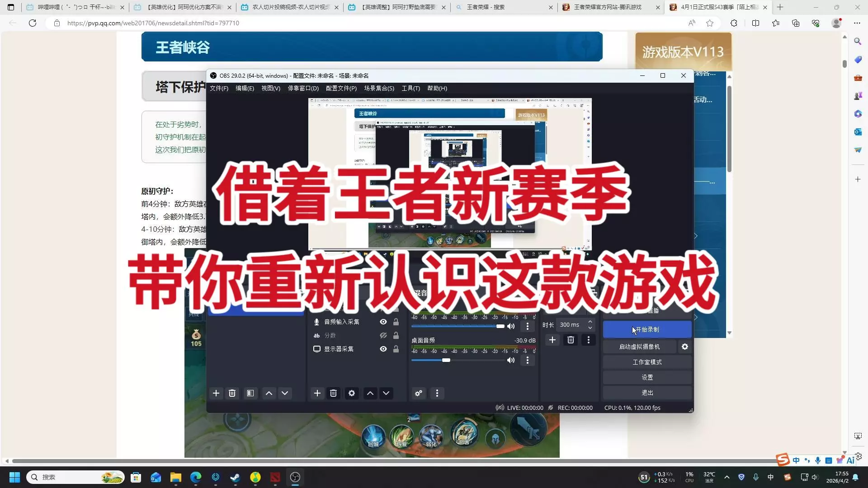Open transition properties three-dot menu

point(588,340)
